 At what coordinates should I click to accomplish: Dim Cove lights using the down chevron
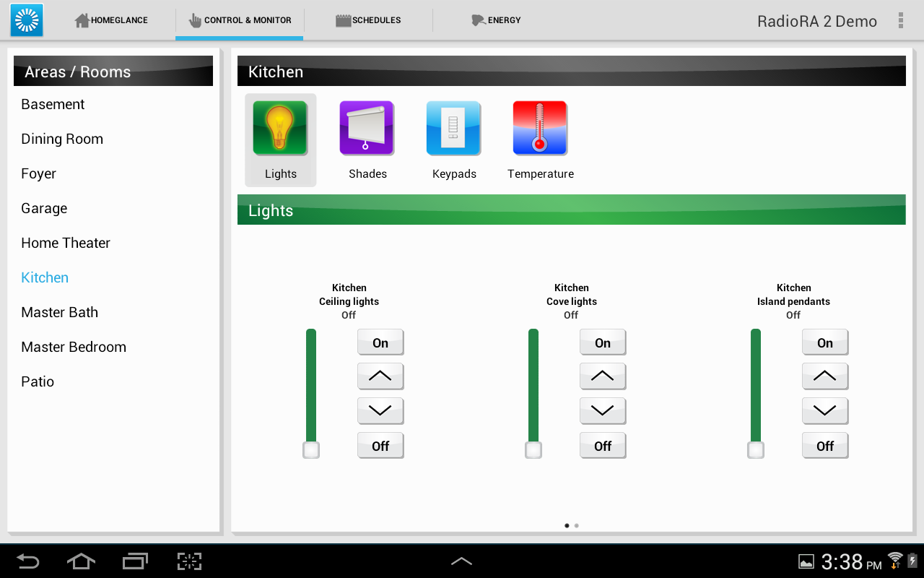coord(603,410)
